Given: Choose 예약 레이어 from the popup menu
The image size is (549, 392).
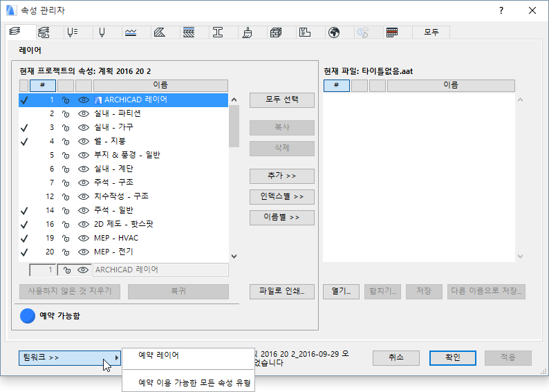Looking at the screenshot, I should coord(158,355).
